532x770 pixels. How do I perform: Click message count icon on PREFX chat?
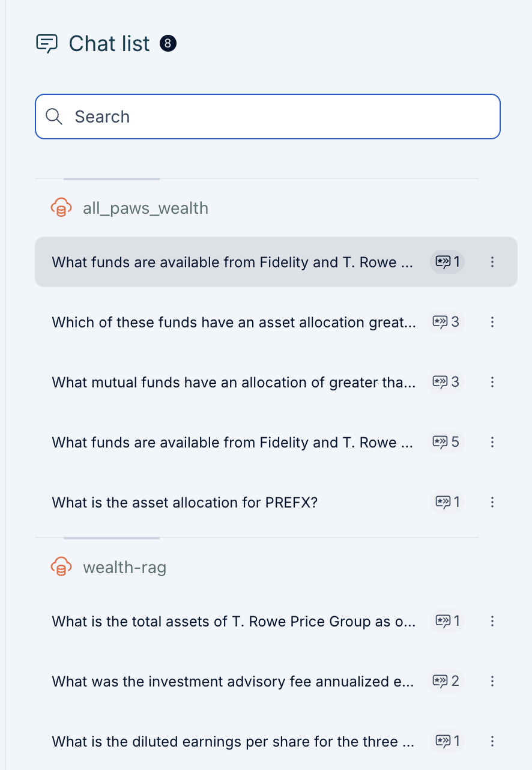pos(443,502)
